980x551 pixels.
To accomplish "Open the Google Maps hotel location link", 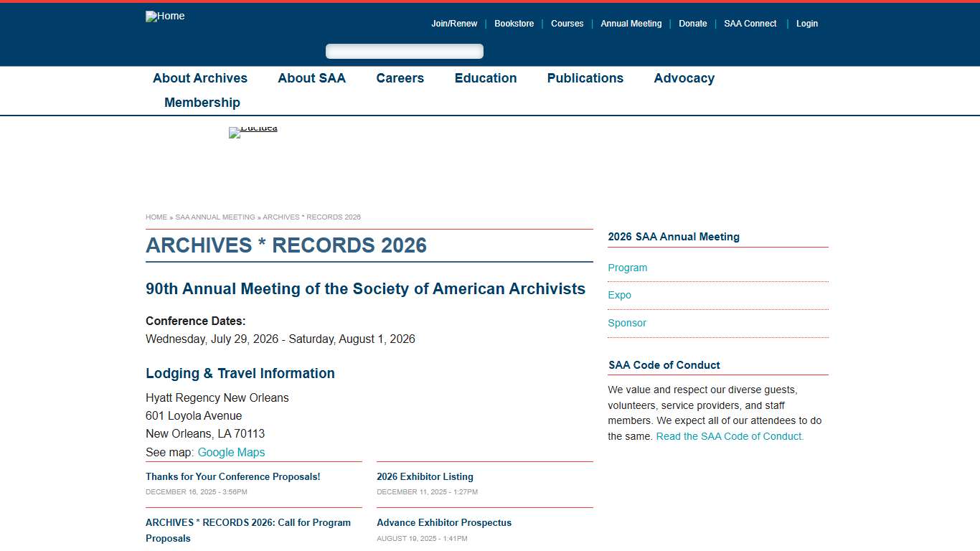I will [231, 452].
